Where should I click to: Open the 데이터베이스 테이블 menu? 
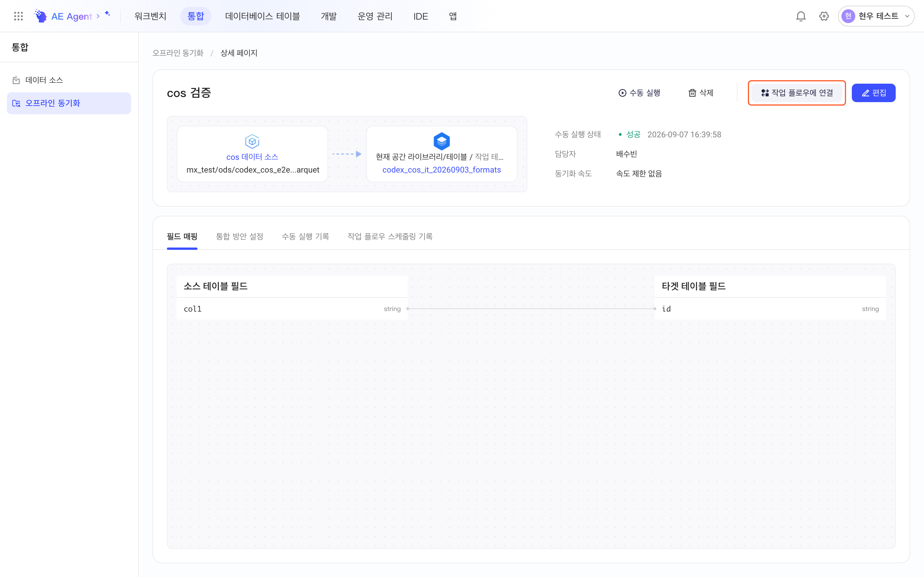[x=262, y=16]
